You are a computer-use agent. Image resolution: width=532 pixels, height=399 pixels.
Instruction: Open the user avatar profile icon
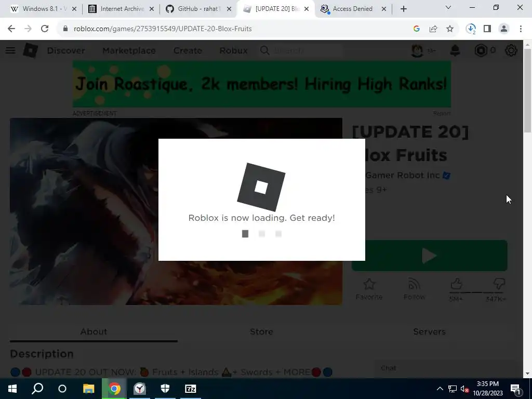pyautogui.click(x=417, y=50)
